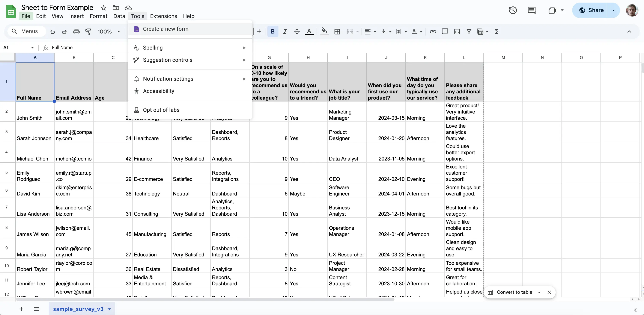Viewport: 644px width, 315px height.
Task: Open the Fill color picker
Action: [x=324, y=31]
